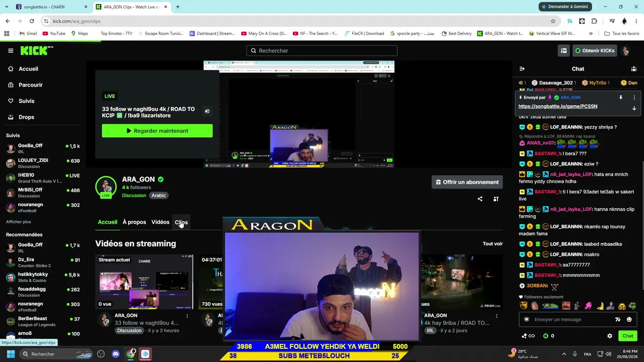Unmute the live stream preview
This screenshot has height=362, width=644.
pyautogui.click(x=207, y=112)
